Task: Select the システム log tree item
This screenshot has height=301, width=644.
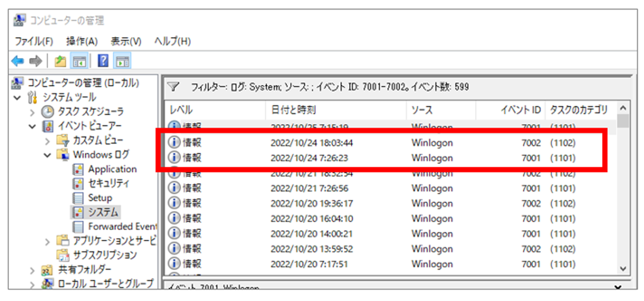Action: (96, 212)
